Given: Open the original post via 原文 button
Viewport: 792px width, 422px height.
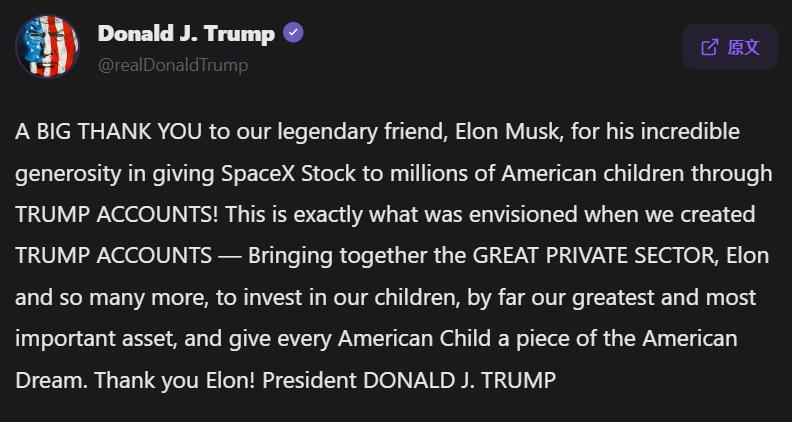Looking at the screenshot, I should tap(730, 47).
